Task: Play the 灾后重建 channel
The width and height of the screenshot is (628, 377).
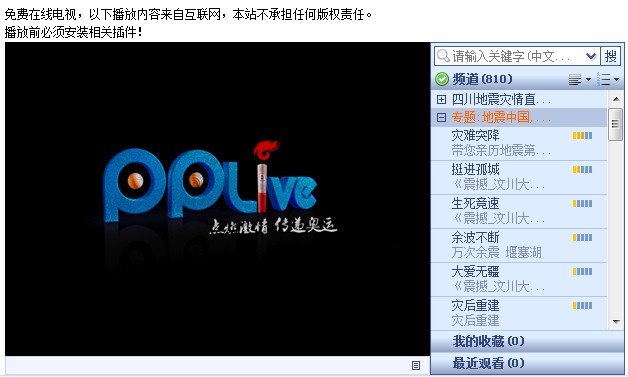Action: pyautogui.click(x=519, y=313)
